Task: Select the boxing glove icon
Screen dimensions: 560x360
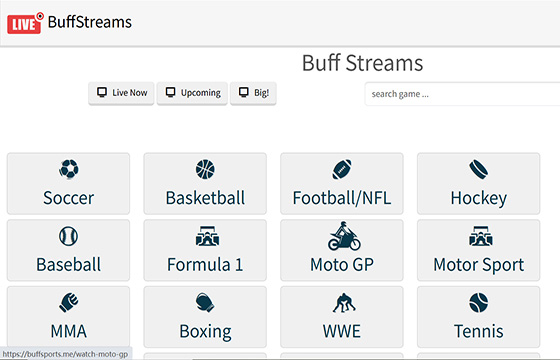Action: pos(205,302)
